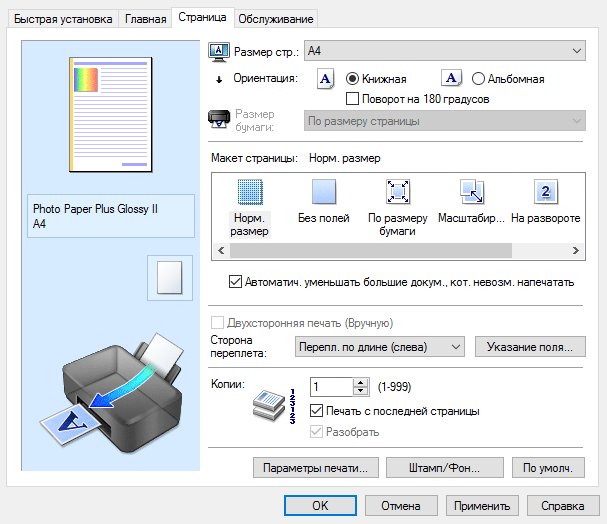
Task: Enable Поворот на 180 градусов checkbox
Action: (x=352, y=99)
